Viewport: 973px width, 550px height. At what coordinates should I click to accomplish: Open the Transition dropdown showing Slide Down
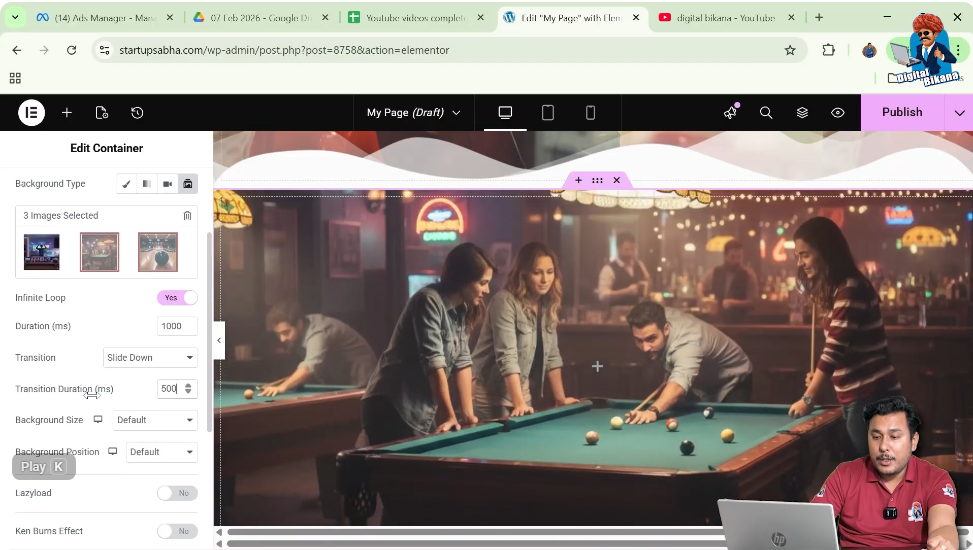coord(150,358)
